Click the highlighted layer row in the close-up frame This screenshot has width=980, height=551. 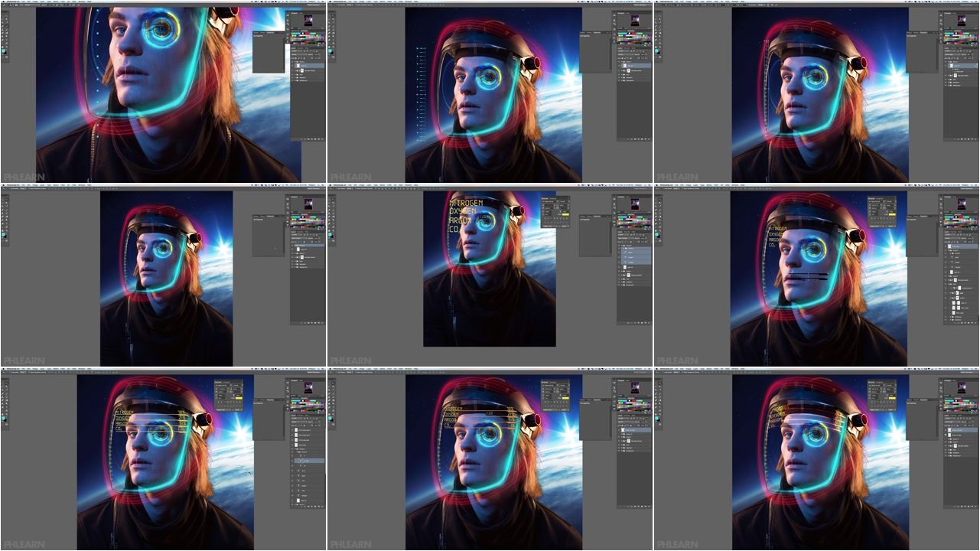[x=308, y=67]
